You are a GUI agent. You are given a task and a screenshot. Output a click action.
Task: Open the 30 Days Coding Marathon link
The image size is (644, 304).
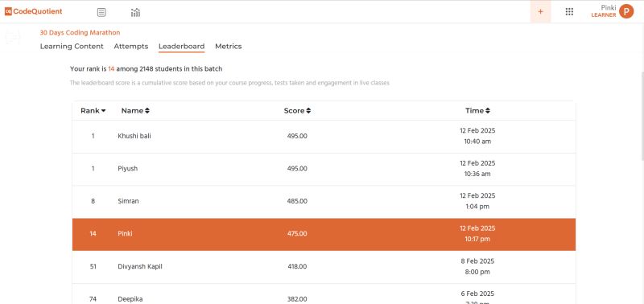[80, 32]
